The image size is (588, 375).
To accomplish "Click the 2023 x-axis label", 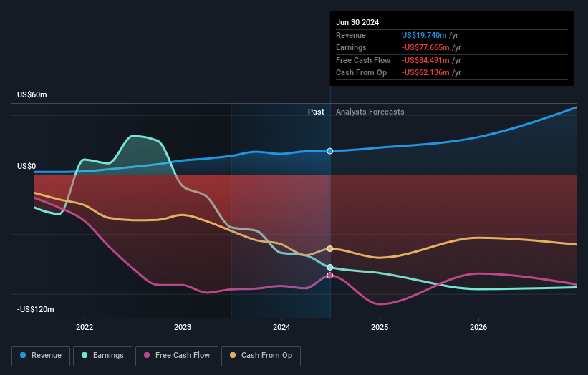I will [x=183, y=327].
